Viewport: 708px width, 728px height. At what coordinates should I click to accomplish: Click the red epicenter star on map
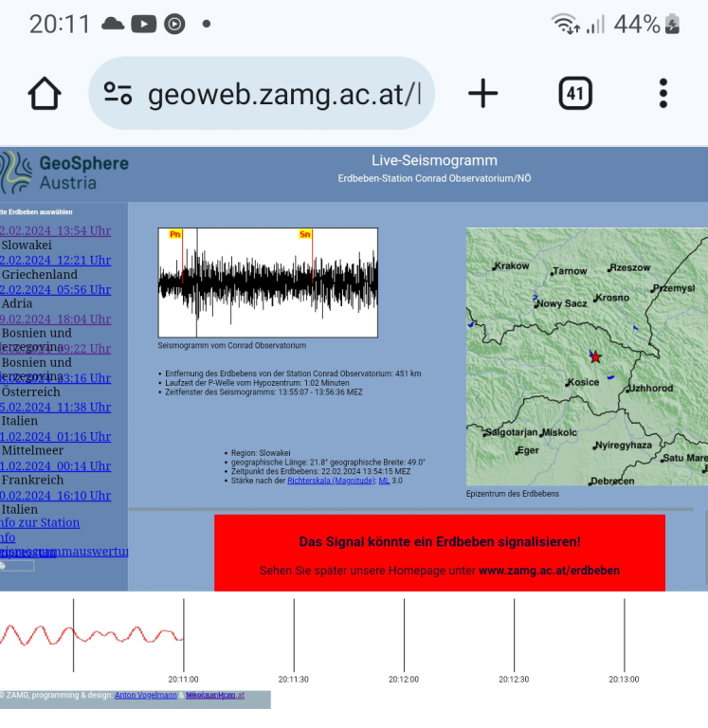pyautogui.click(x=595, y=356)
